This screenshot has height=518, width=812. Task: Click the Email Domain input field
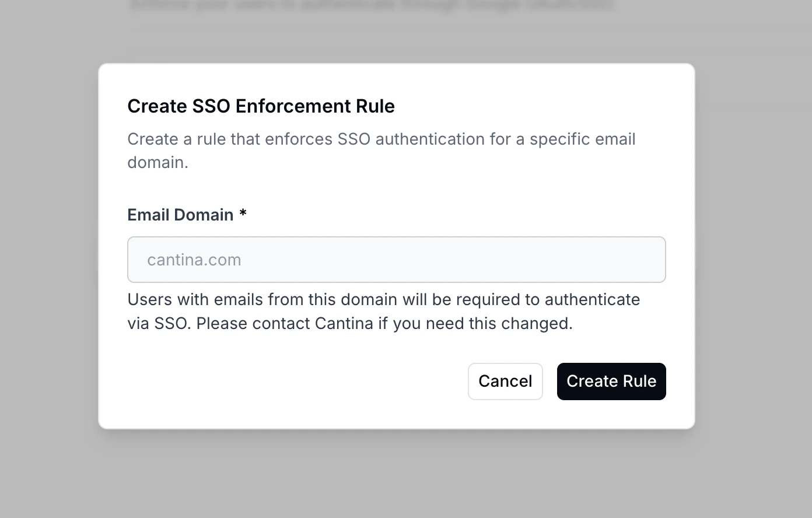point(396,260)
